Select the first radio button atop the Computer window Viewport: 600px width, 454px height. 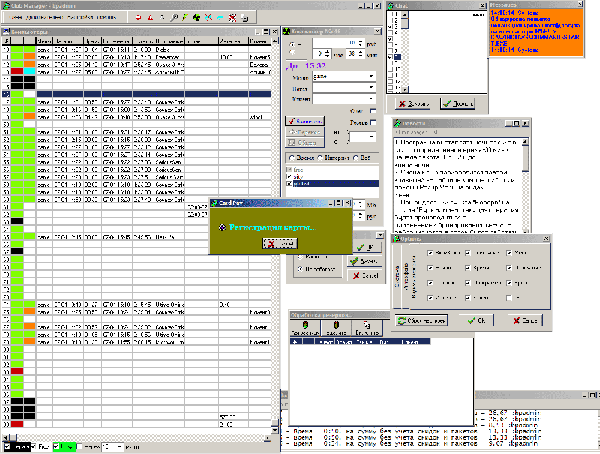[x=292, y=44]
